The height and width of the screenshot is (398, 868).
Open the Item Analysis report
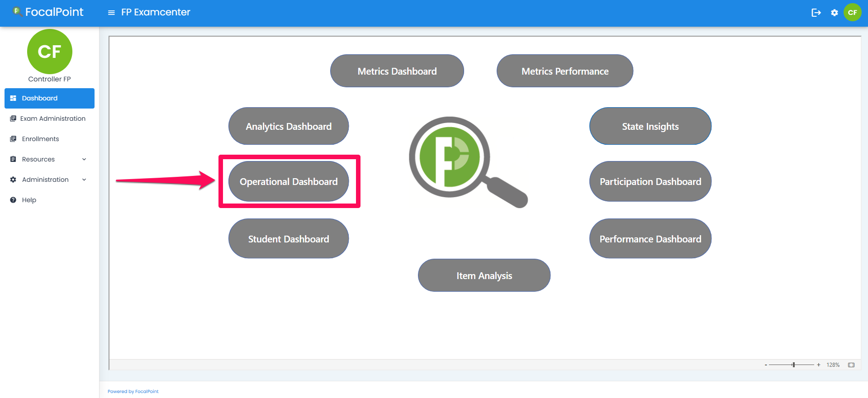484,275
